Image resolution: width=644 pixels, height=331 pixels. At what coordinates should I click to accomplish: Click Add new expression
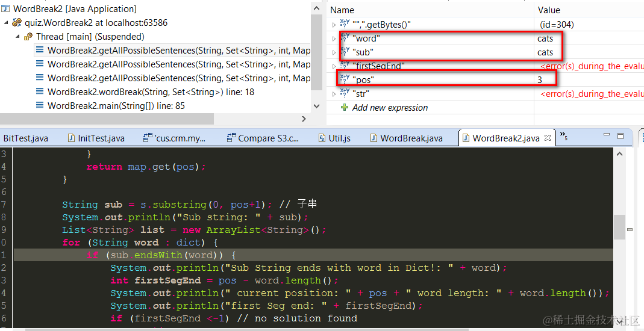pos(390,108)
